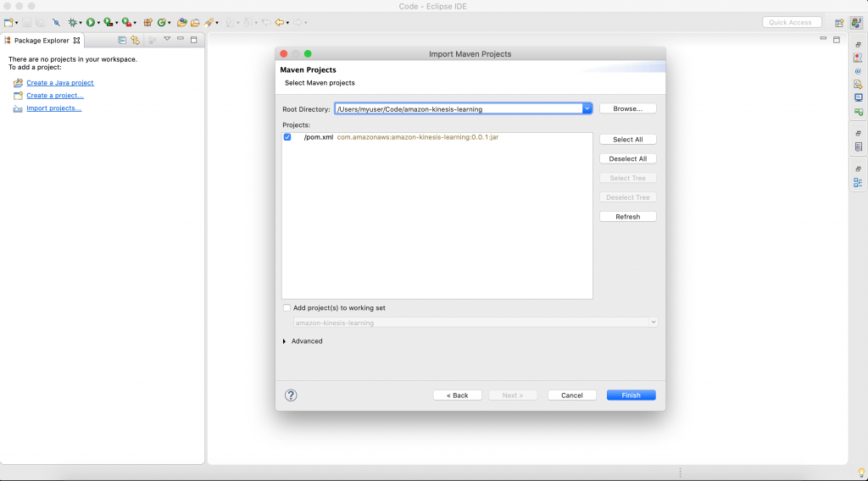The width and height of the screenshot is (868, 481).
Task: Open the Console view icon in right trim
Action: tap(858, 98)
